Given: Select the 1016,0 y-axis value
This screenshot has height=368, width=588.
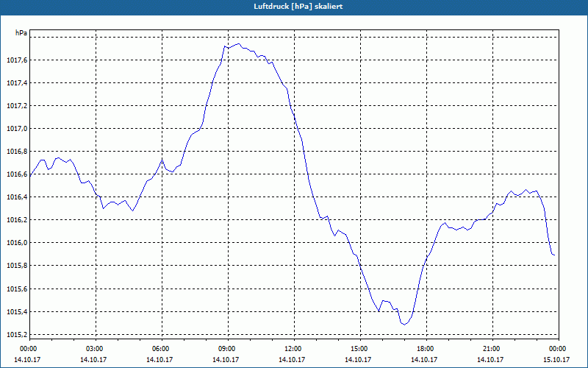Looking at the screenshot, I should pyautogui.click(x=17, y=243).
